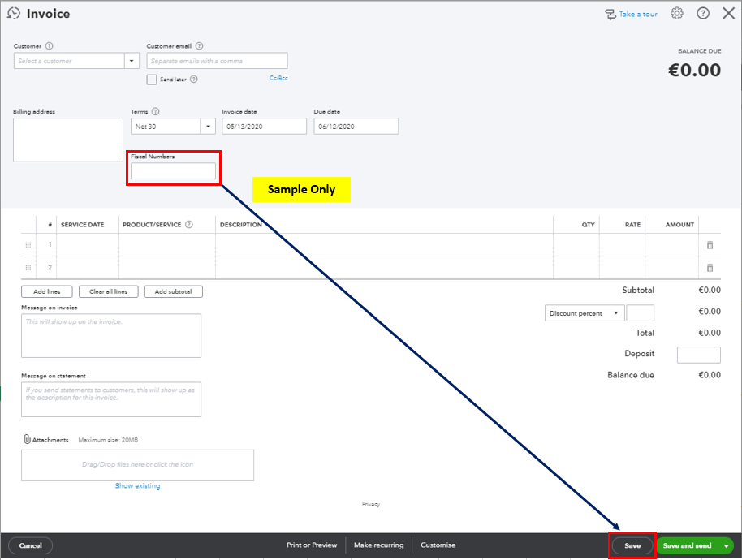The width and height of the screenshot is (742, 560).
Task: Click the Attachments paperclip icon
Action: (x=27, y=439)
